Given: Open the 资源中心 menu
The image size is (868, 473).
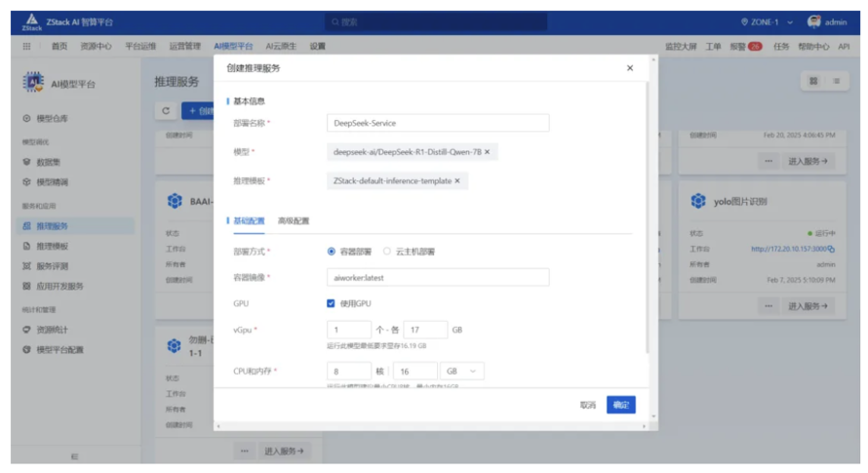Looking at the screenshot, I should [96, 46].
